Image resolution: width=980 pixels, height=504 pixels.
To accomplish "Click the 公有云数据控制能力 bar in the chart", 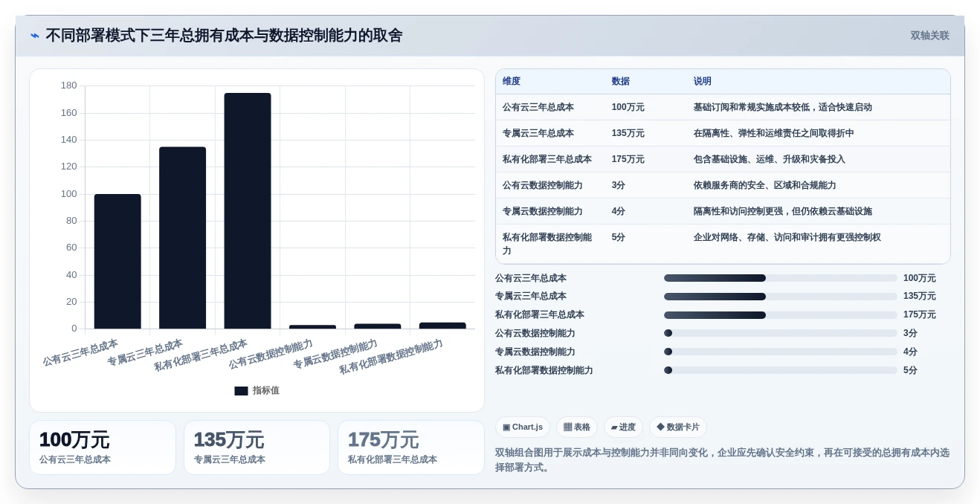I will click(312, 326).
